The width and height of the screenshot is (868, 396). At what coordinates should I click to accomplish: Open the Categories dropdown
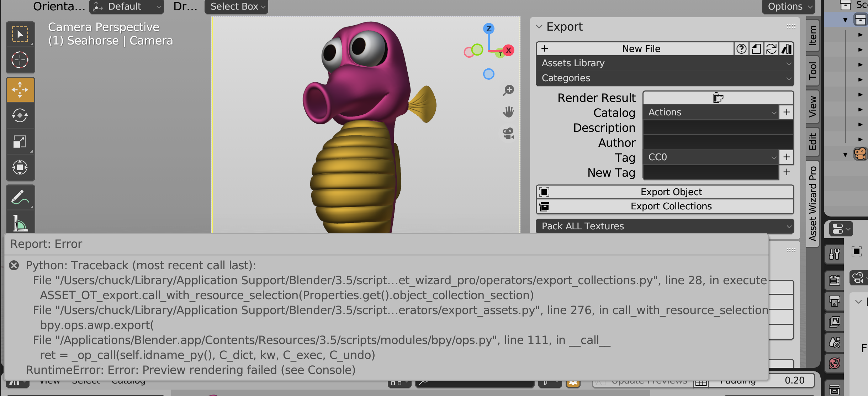pyautogui.click(x=665, y=78)
